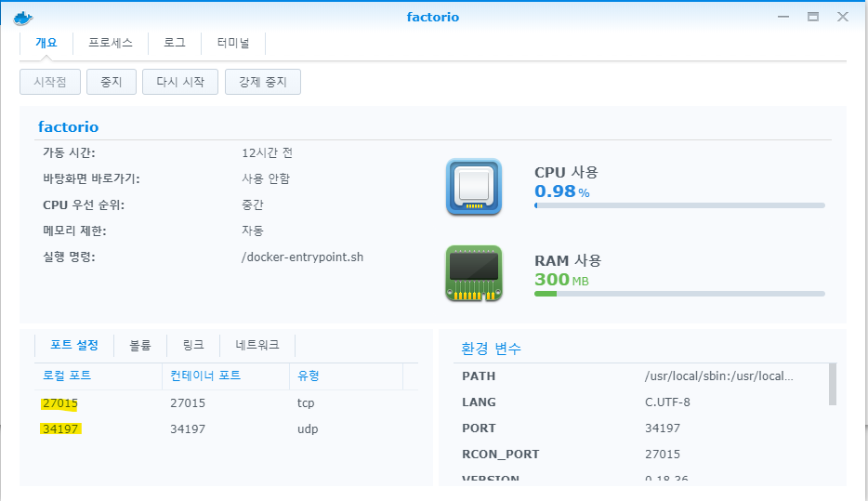Click the 0.98 % CPU usage value
This screenshot has width=868, height=501.
coord(562,191)
